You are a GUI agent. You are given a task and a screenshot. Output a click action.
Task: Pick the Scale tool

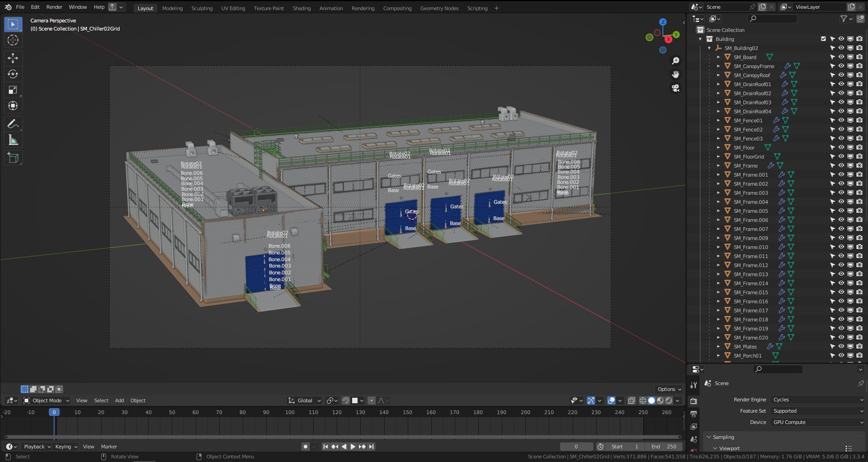(13, 90)
